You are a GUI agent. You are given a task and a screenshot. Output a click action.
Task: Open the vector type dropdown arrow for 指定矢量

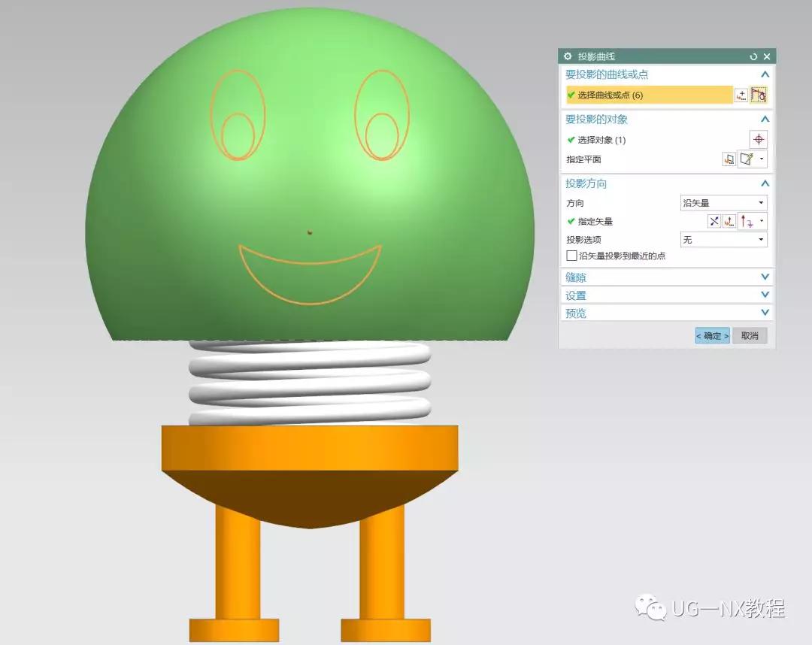(x=762, y=221)
